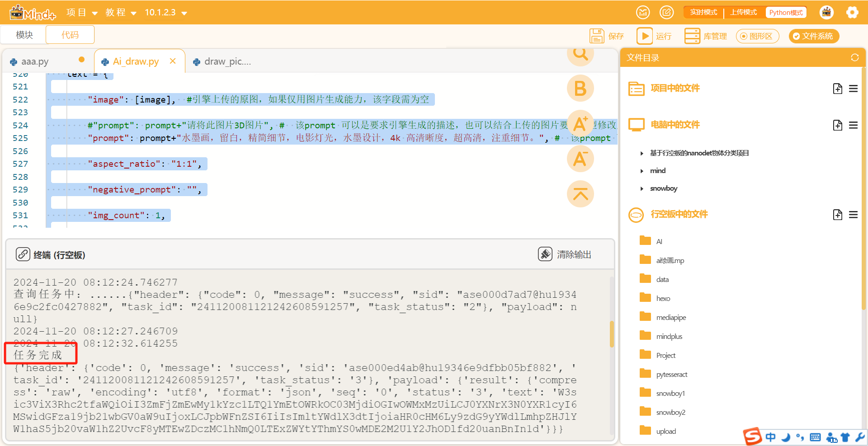
Task: Open the ai绘画.mp folder
Action: pyautogui.click(x=662, y=260)
